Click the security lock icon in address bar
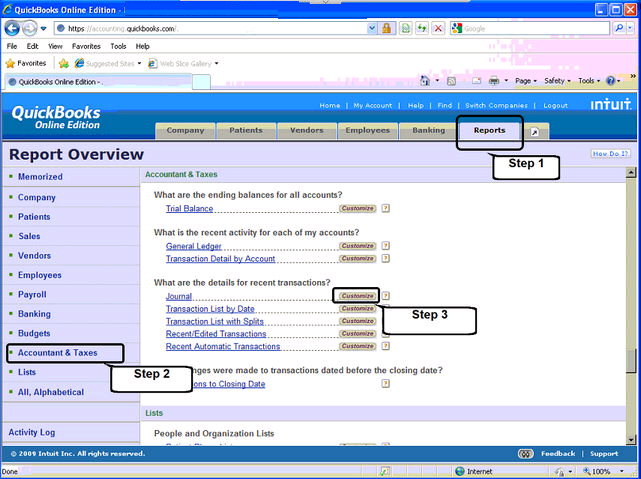This screenshot has width=641, height=479. 386,28
